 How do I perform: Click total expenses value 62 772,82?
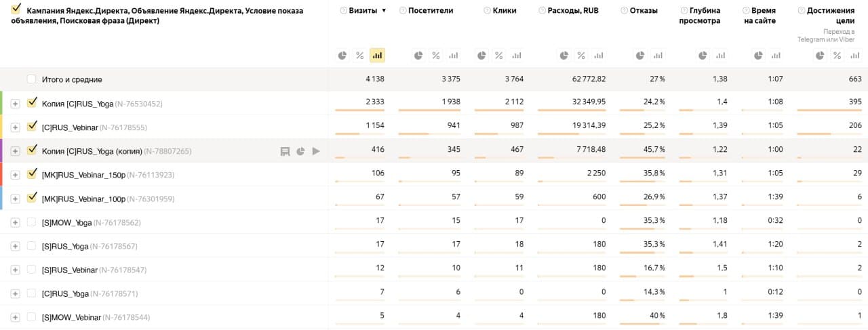point(589,79)
